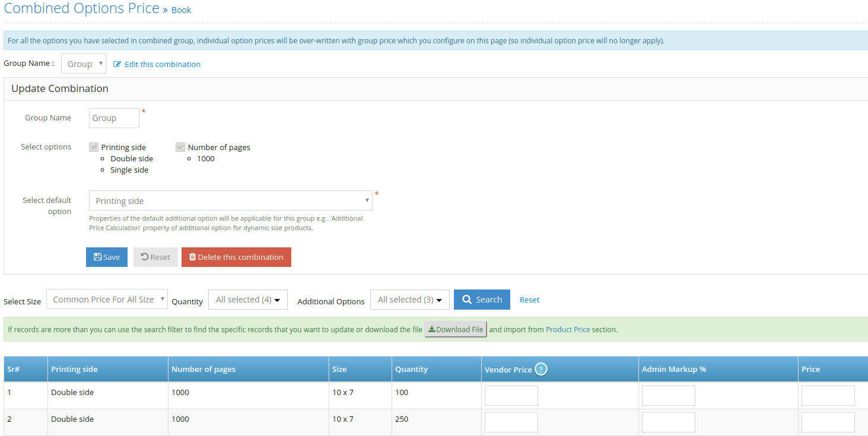Click the Sr# column header
Image resolution: width=868 pixels, height=436 pixels.
click(26, 369)
